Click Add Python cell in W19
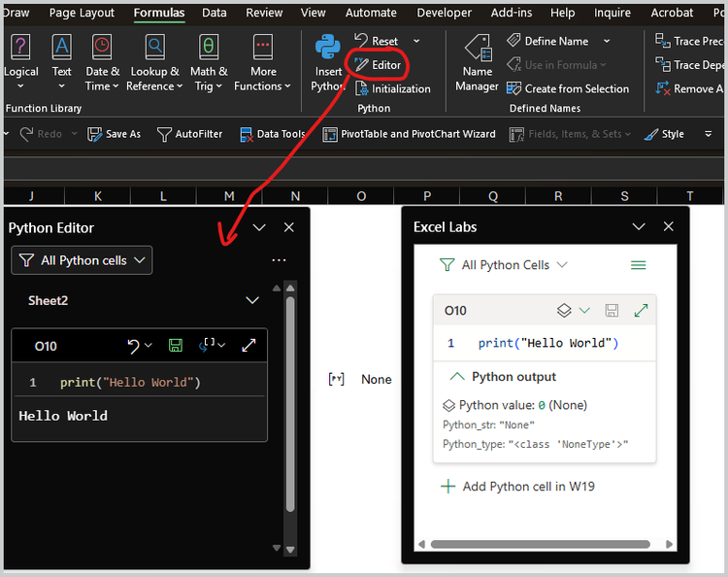Screen dimensions: 728x577 517,486
